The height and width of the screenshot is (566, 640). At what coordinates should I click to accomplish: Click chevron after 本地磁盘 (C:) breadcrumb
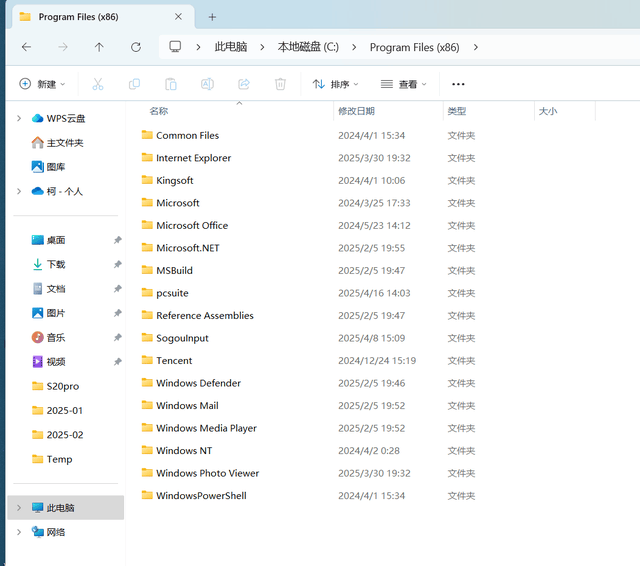[354, 47]
